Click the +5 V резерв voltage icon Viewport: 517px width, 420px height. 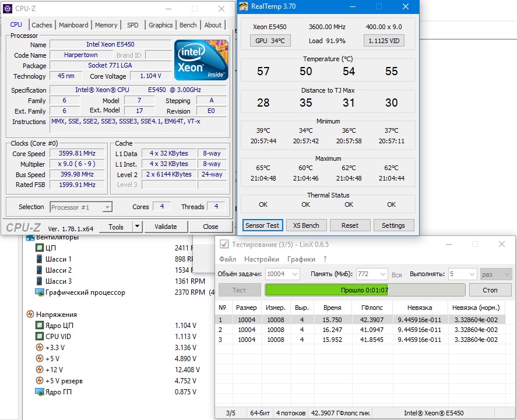(x=39, y=380)
